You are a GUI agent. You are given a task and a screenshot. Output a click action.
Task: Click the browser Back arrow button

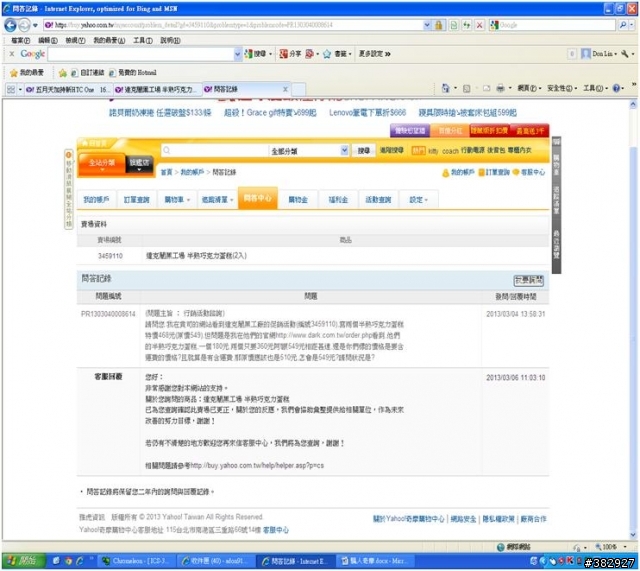[x=11, y=25]
